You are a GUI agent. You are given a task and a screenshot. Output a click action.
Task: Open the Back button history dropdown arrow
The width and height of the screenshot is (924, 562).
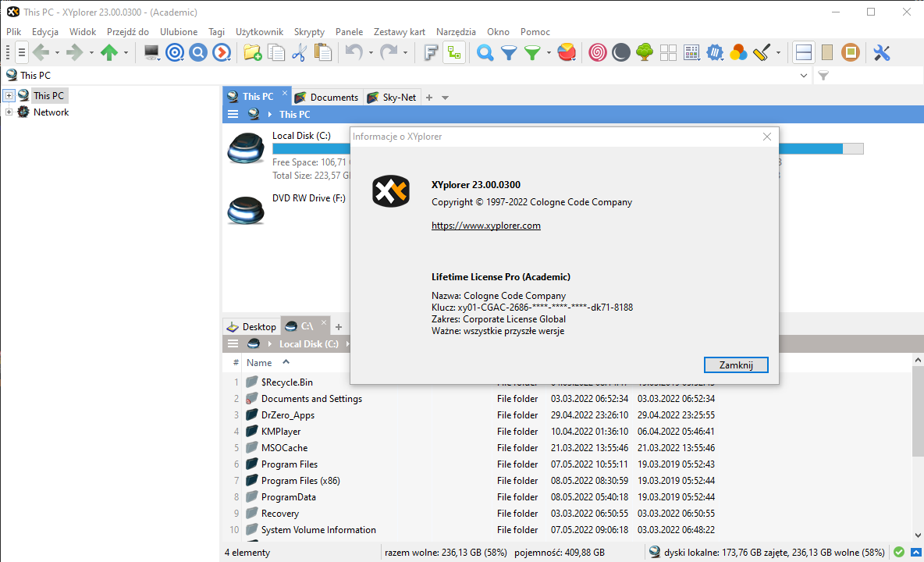[57, 53]
